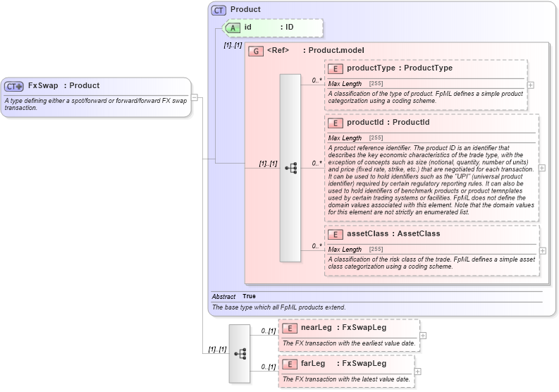Click the Product complex type title
The height and width of the screenshot is (392, 559).
pyautogui.click(x=245, y=9)
